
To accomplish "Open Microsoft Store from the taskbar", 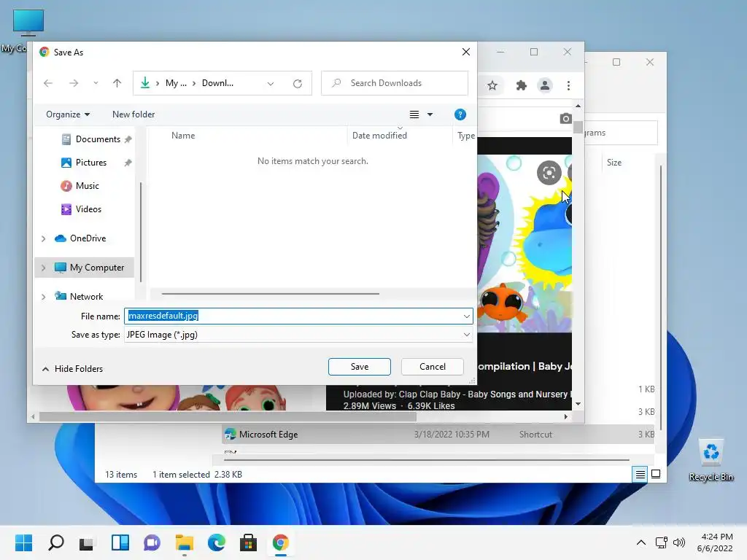I will (x=248, y=542).
